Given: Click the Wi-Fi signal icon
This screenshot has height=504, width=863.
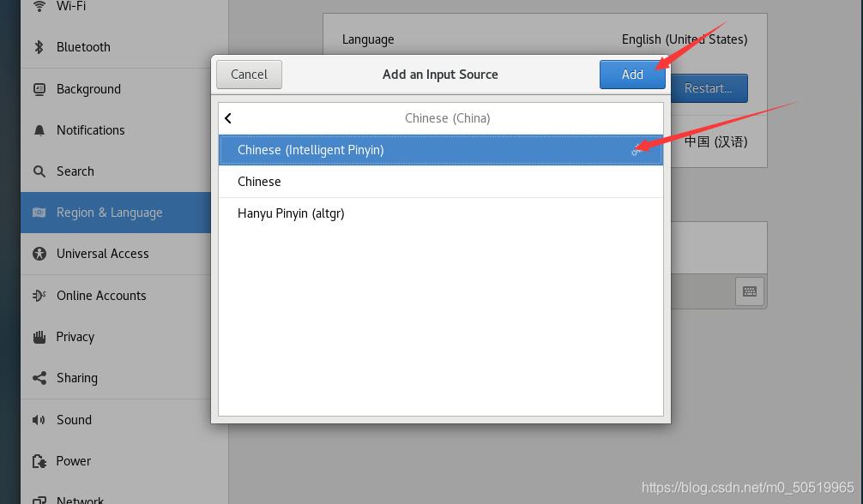Looking at the screenshot, I should (39, 6).
